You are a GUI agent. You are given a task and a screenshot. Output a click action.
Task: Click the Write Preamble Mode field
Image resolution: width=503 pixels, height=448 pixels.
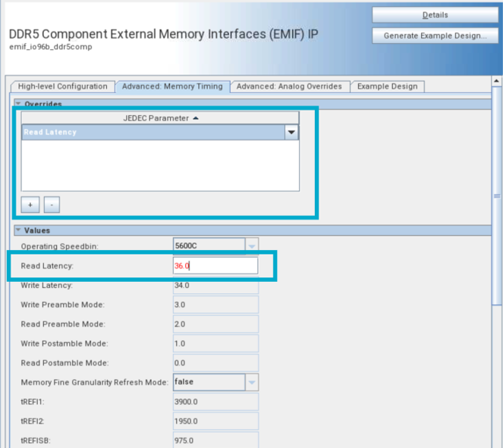click(215, 305)
